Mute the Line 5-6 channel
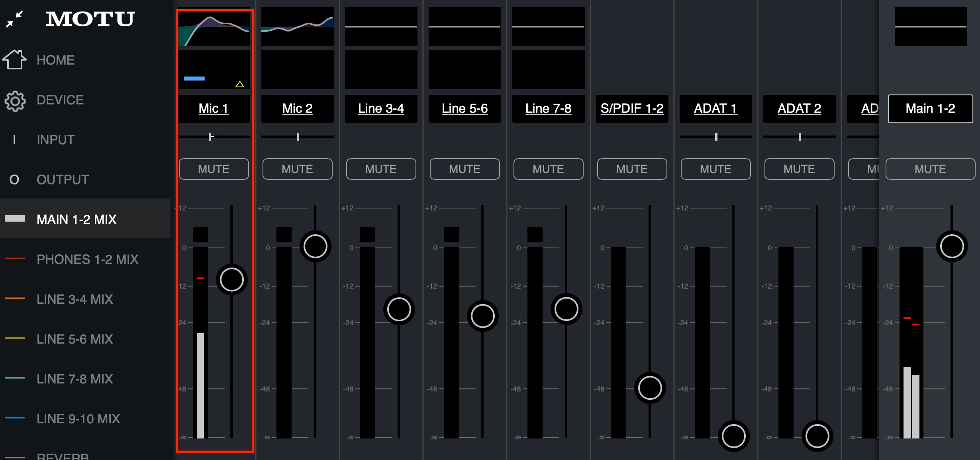 click(x=465, y=169)
